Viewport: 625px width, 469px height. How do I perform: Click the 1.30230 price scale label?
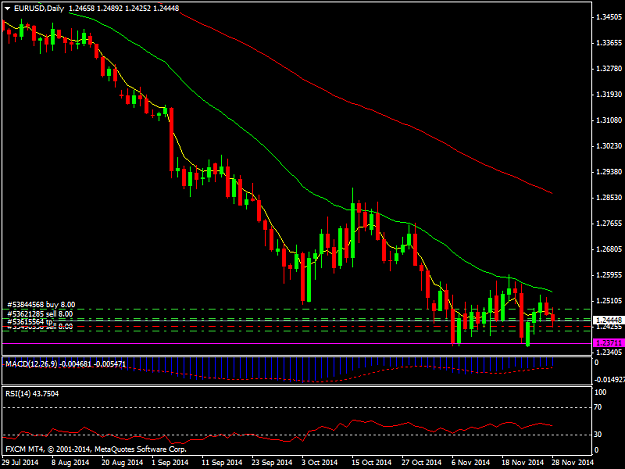609,146
